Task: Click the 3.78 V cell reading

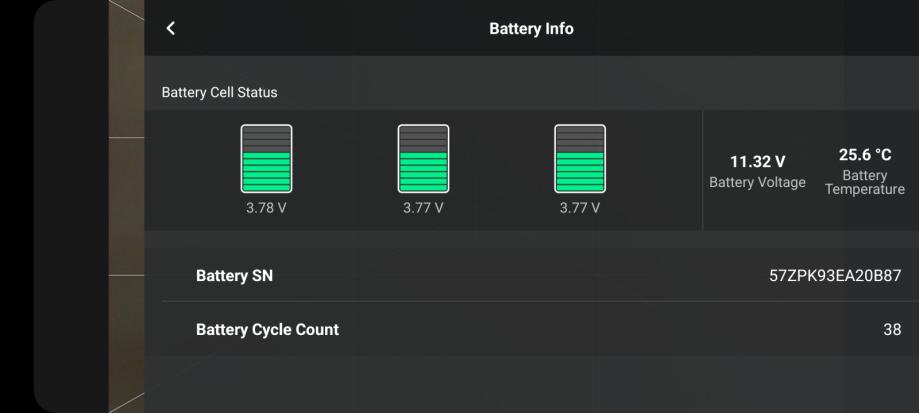Action: click(x=267, y=208)
